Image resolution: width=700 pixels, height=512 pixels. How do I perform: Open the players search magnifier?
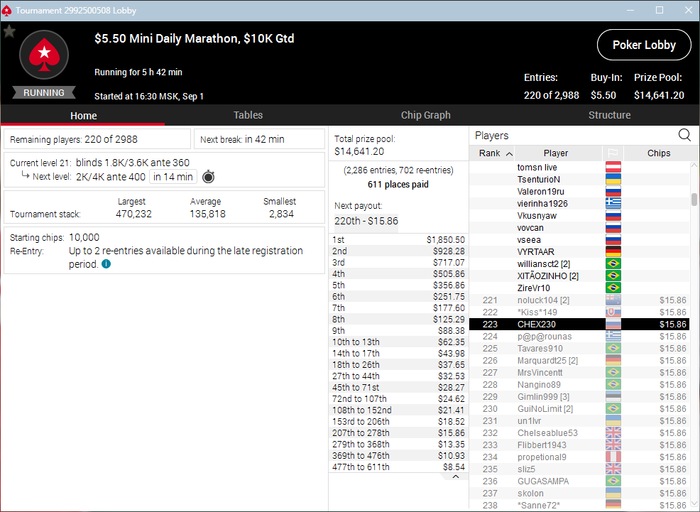(684, 135)
